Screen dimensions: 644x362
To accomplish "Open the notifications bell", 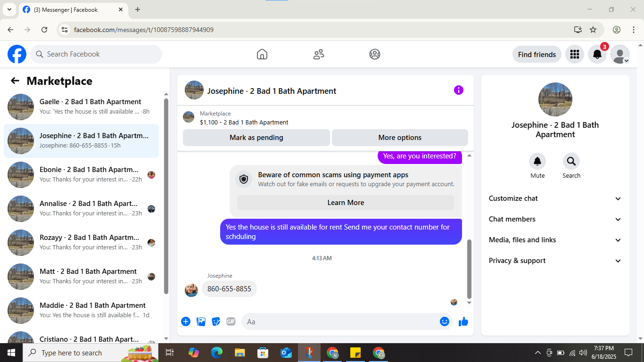I will [x=597, y=54].
